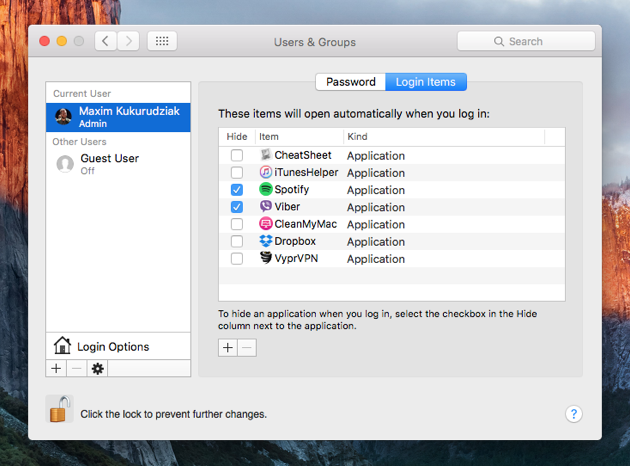Go back with the left arrow button
Screen dimensions: 630x466
coord(106,41)
